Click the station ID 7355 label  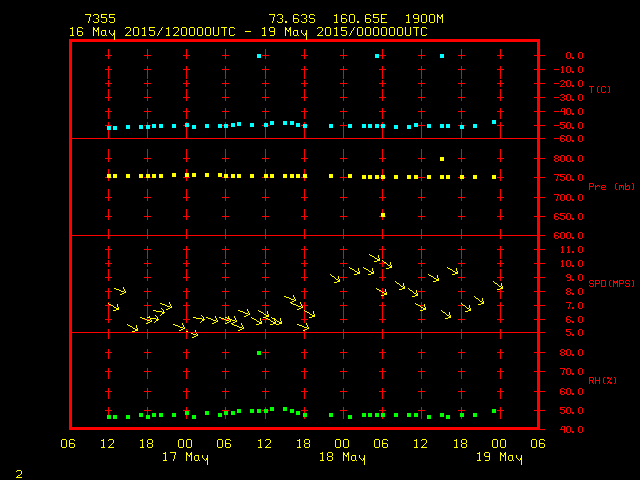click(99, 19)
